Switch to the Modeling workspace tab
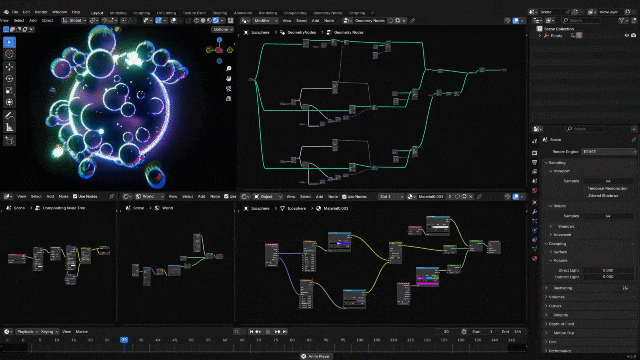The image size is (640, 360). pos(118,13)
